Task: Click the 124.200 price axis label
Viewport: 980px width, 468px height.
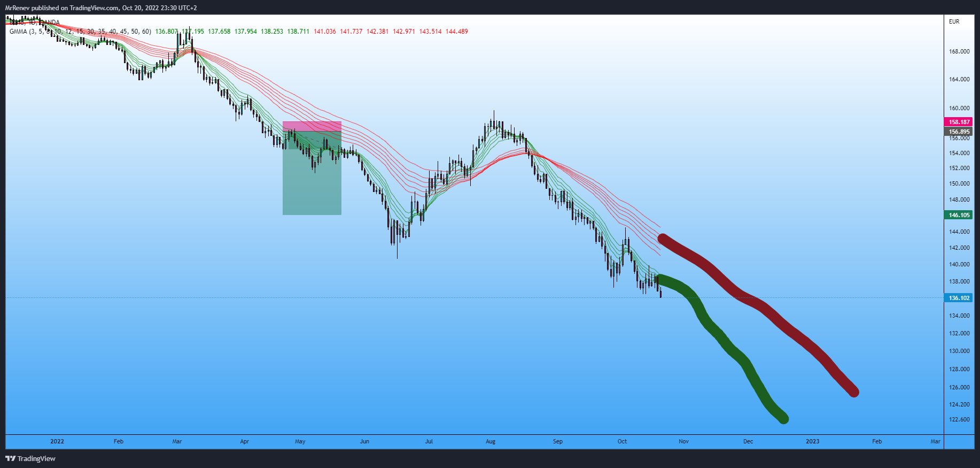Action: [x=959, y=404]
